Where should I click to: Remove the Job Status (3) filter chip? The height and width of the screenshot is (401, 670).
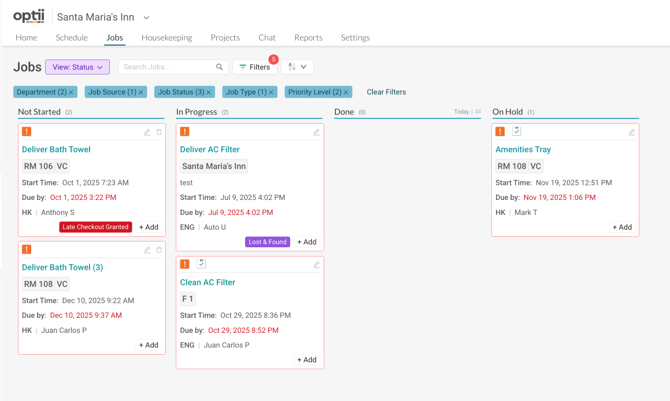209,92
